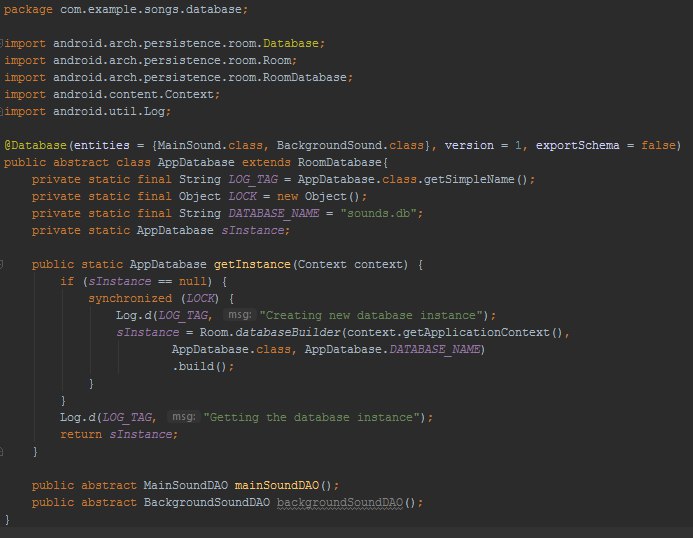Click the "sounds.db" string literal
The image size is (693, 538).
[378, 214]
